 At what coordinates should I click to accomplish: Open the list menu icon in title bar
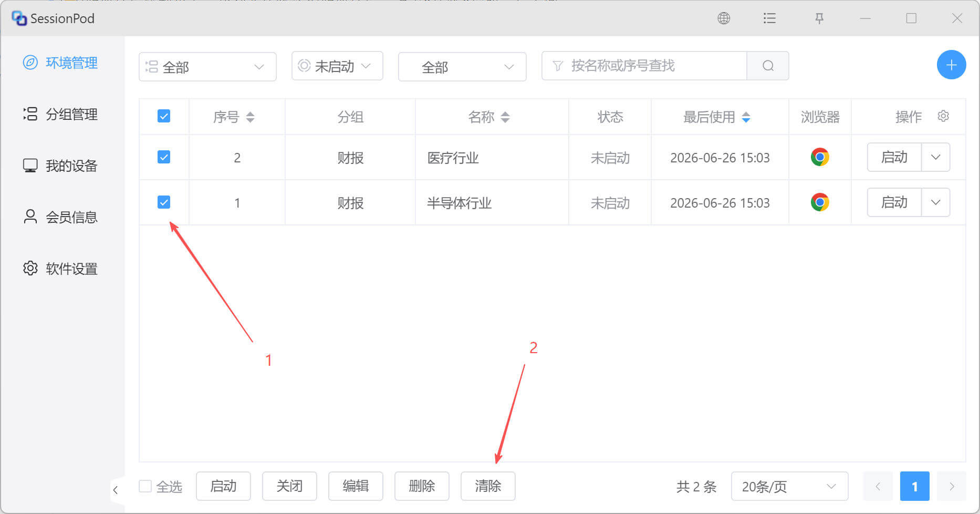(x=769, y=18)
